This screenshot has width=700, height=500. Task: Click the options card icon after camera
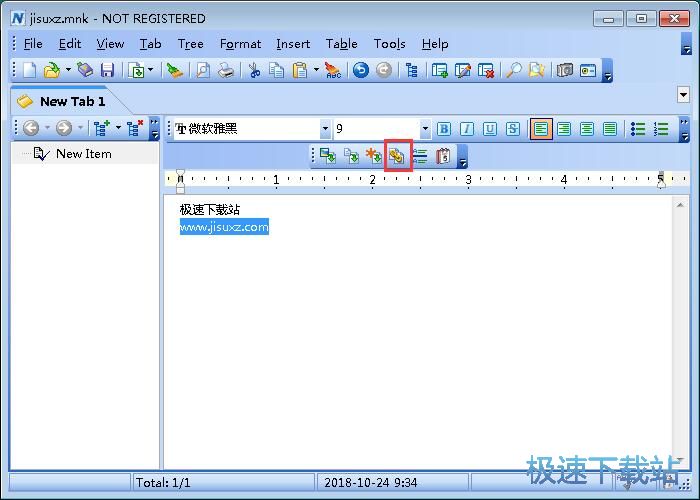pos(588,70)
